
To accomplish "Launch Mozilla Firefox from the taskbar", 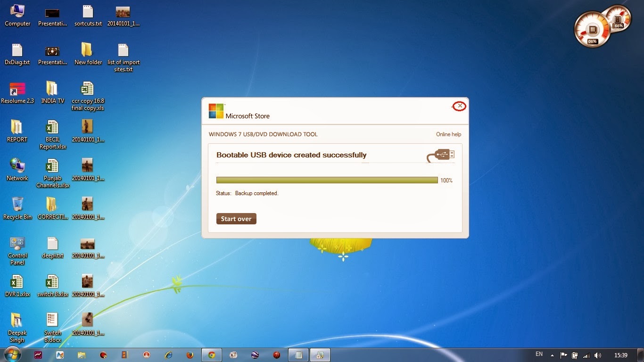I will coord(190,354).
